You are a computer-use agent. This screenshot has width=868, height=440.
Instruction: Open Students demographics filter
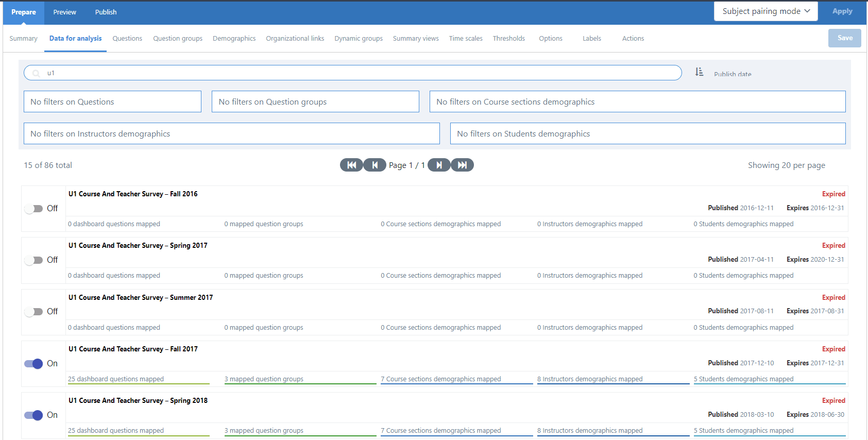pyautogui.click(x=648, y=133)
